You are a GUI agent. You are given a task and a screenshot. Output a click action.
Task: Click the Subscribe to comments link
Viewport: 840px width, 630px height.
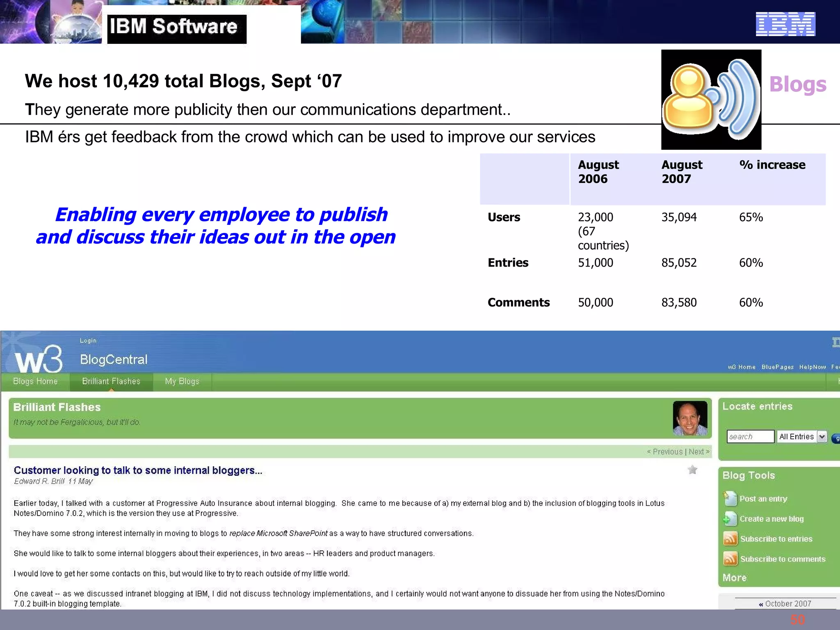(x=783, y=559)
